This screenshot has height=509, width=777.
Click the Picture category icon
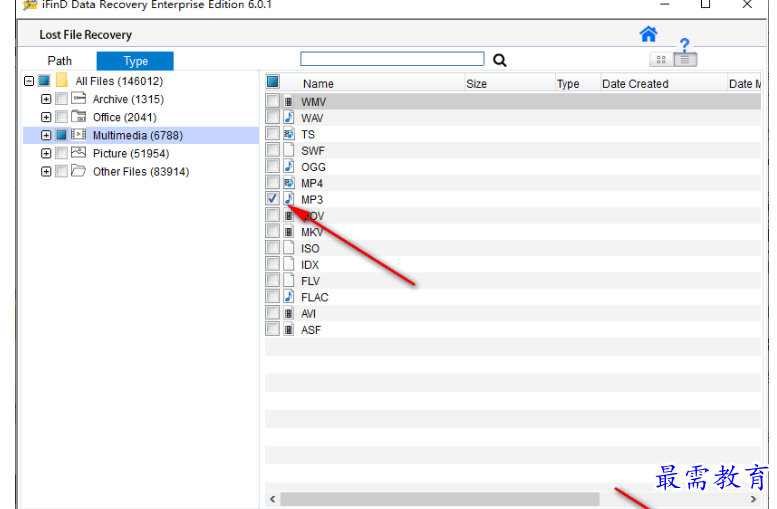[78, 153]
